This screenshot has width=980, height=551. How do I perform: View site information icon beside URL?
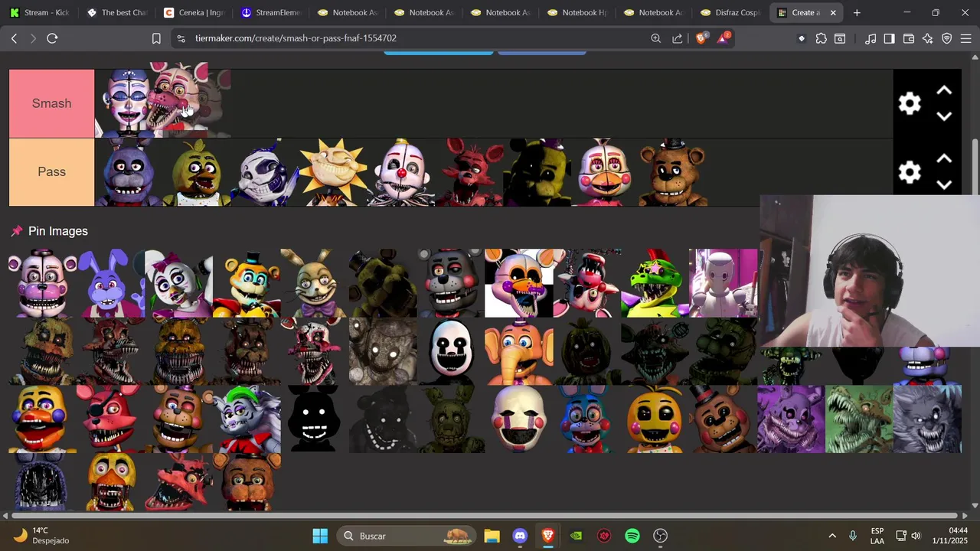tap(180, 38)
